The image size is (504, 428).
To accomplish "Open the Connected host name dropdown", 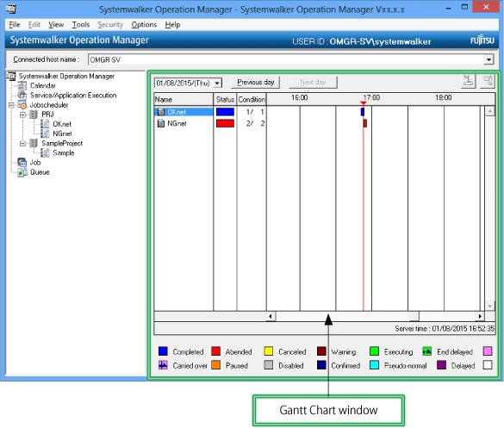I will [x=488, y=59].
